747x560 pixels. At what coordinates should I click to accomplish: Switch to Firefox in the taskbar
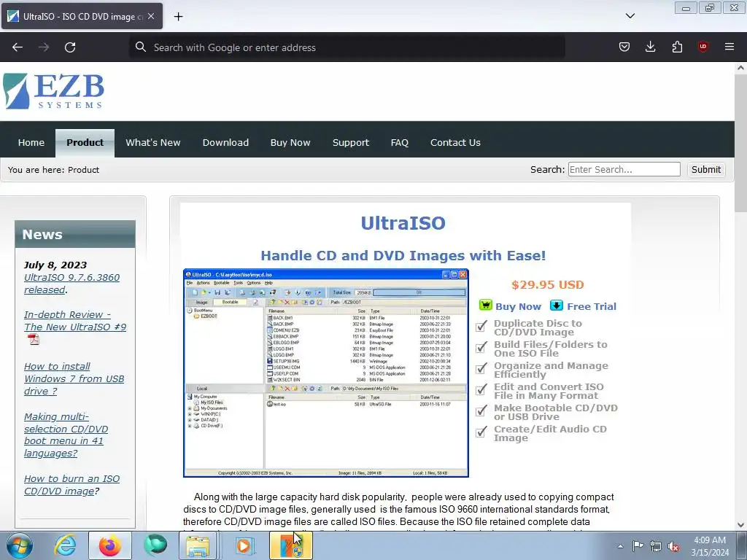[x=110, y=545]
